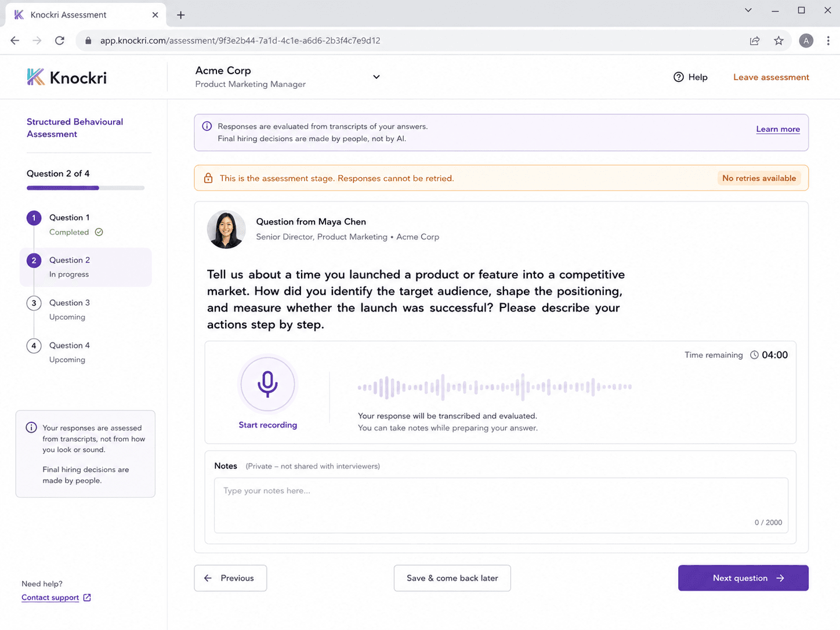Click the microphone icon to start recording
840x630 pixels.
pos(267,384)
